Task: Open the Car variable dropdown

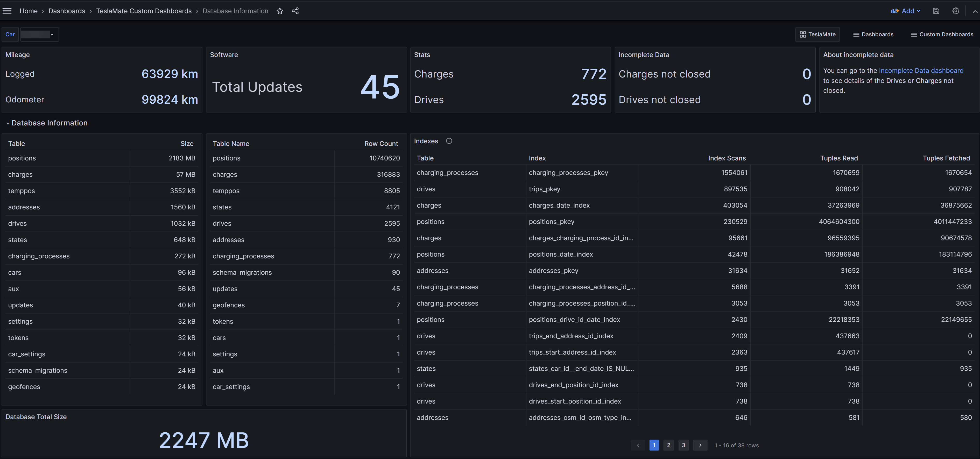Action: [x=38, y=35]
